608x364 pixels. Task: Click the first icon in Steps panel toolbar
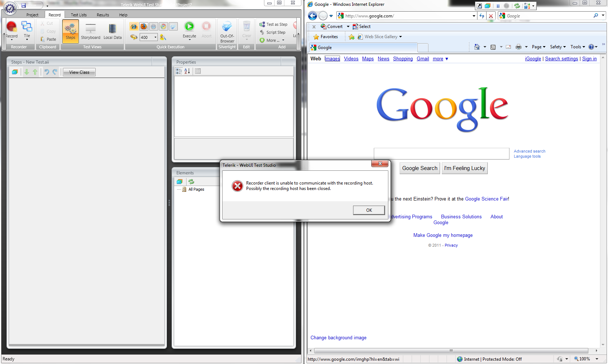(15, 72)
